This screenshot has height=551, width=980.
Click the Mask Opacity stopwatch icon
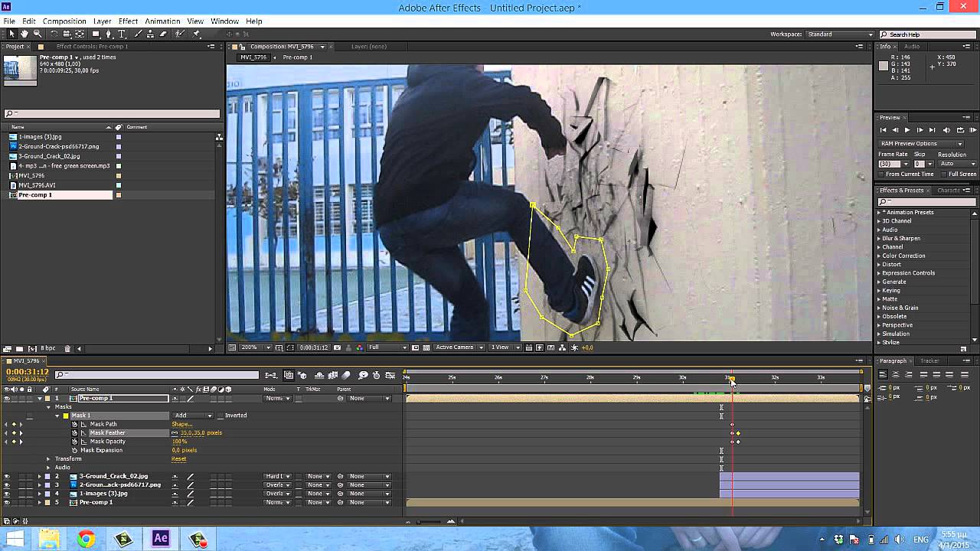point(75,442)
